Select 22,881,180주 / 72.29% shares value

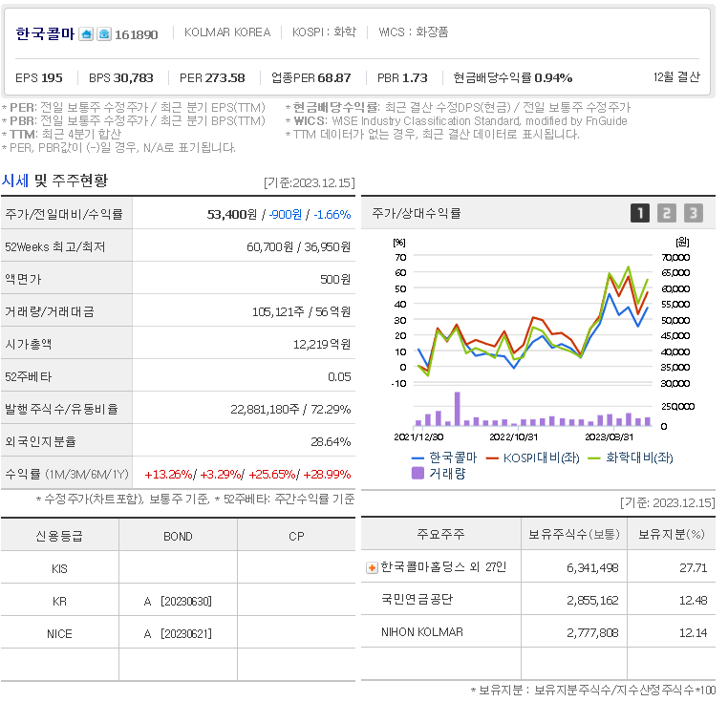point(290,409)
